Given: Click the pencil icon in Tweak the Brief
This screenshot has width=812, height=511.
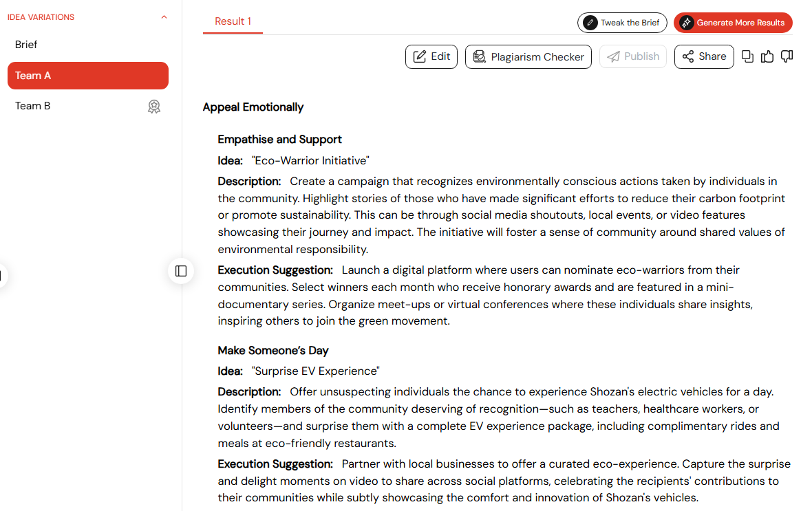Looking at the screenshot, I should point(590,23).
